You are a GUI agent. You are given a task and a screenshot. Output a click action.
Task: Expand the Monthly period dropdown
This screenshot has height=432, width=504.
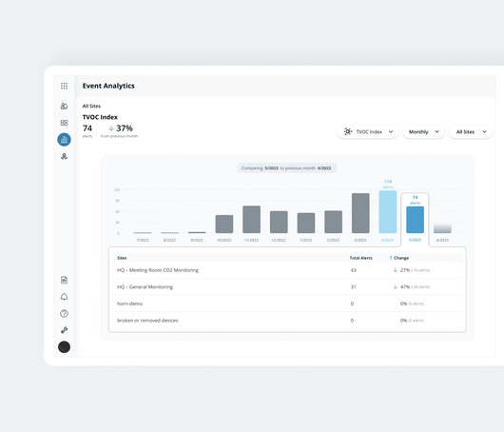point(423,132)
